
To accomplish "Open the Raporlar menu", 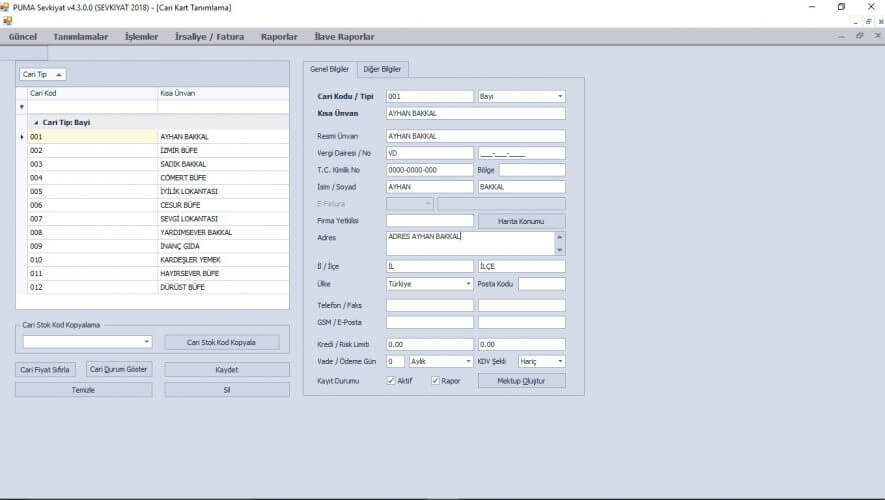I will 279,37.
